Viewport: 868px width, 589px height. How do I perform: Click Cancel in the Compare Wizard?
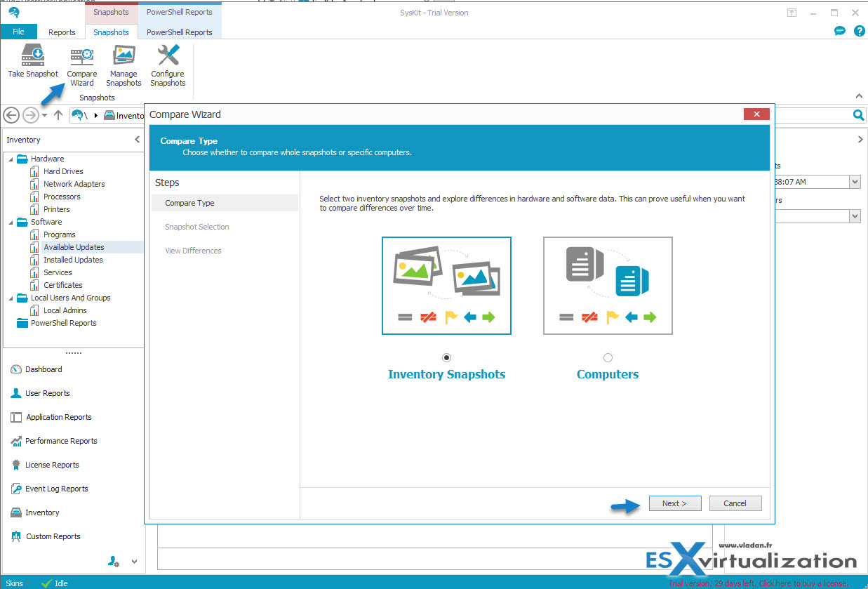[x=735, y=503]
